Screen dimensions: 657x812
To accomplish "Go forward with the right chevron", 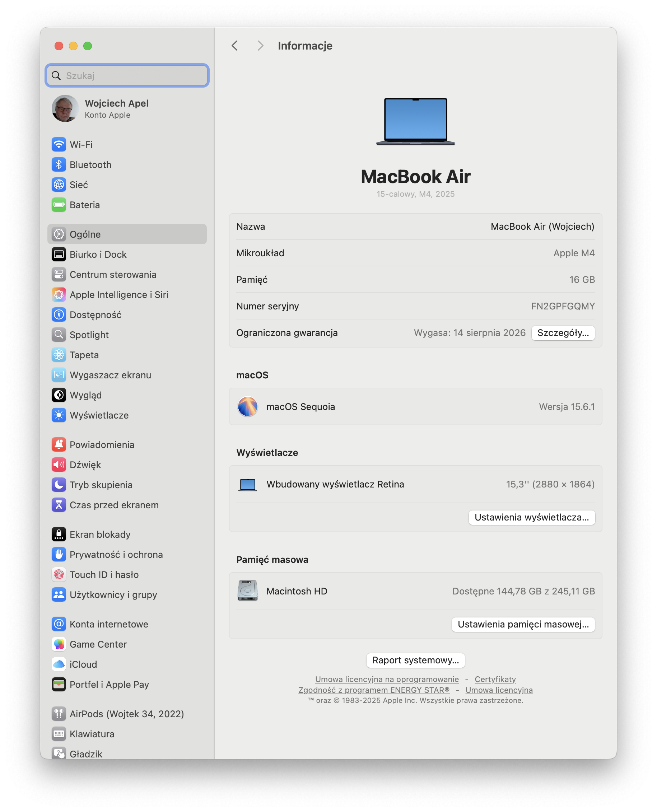I will pos(260,46).
